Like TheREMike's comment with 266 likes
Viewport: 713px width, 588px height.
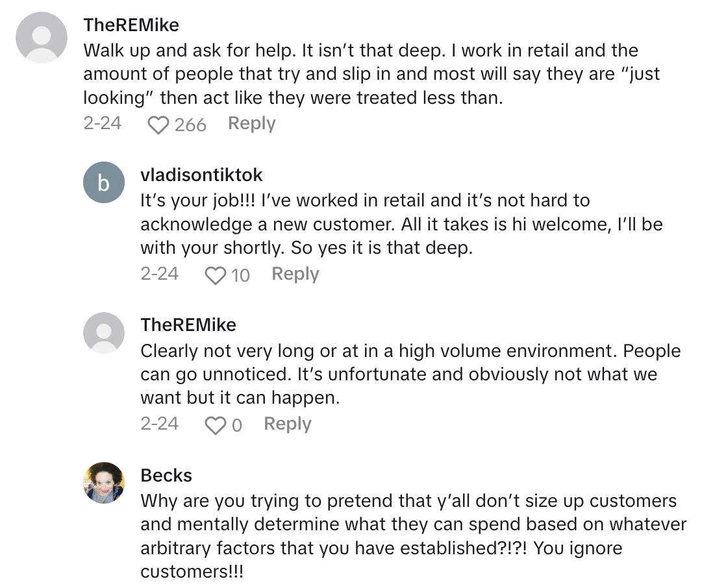coord(158,125)
